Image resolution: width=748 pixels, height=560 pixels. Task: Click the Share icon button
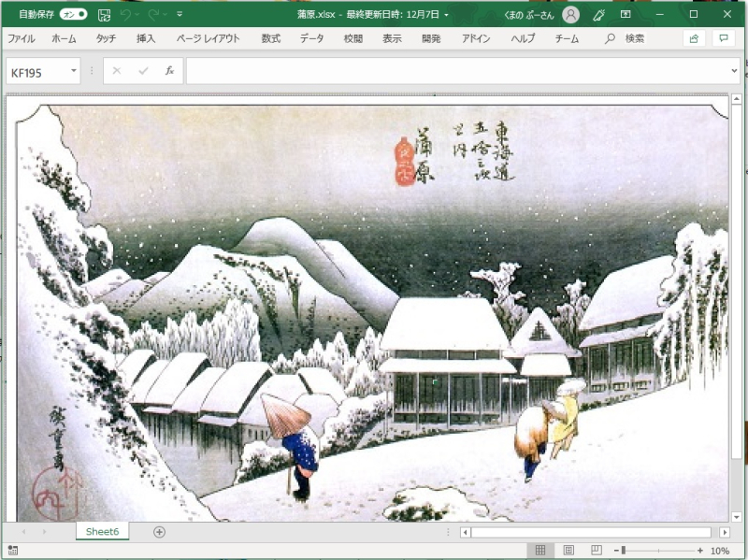point(694,38)
